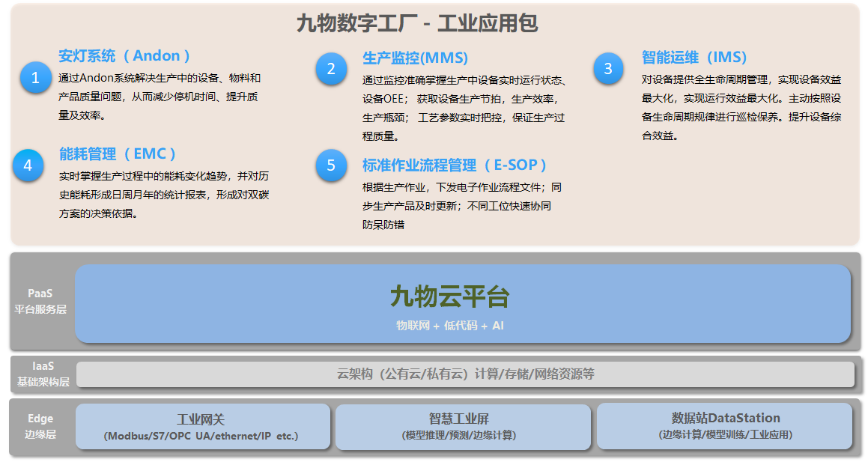This screenshot has width=868, height=462.
Task: Select the 智能运维（IMS）heading
Action: click(694, 57)
